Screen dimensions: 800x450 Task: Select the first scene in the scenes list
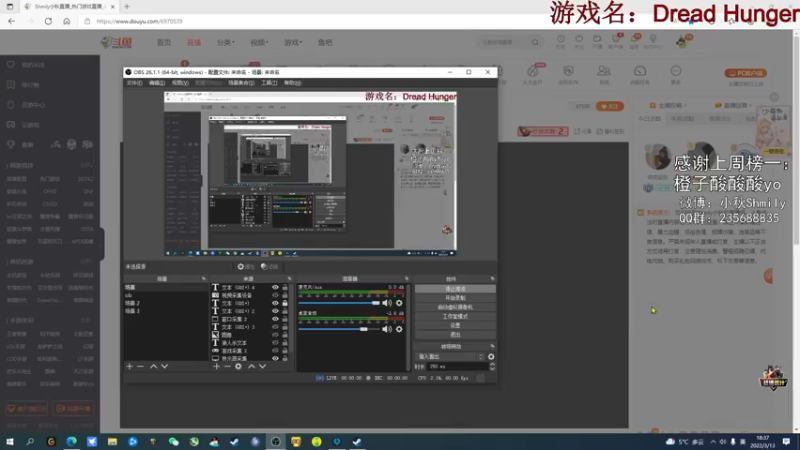166,287
